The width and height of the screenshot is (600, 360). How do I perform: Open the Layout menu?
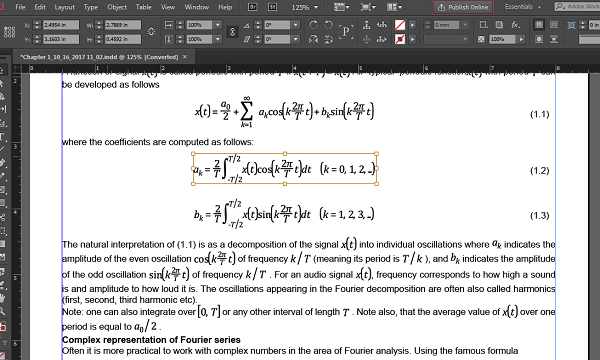65,7
